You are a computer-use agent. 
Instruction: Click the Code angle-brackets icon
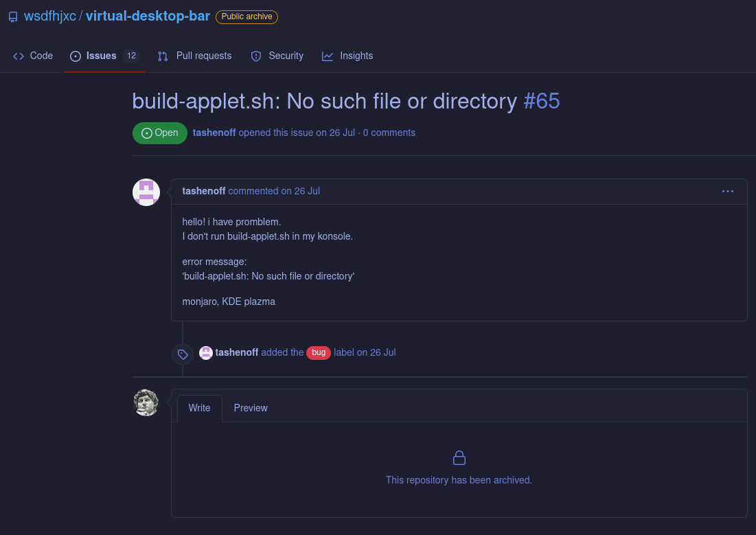[19, 56]
